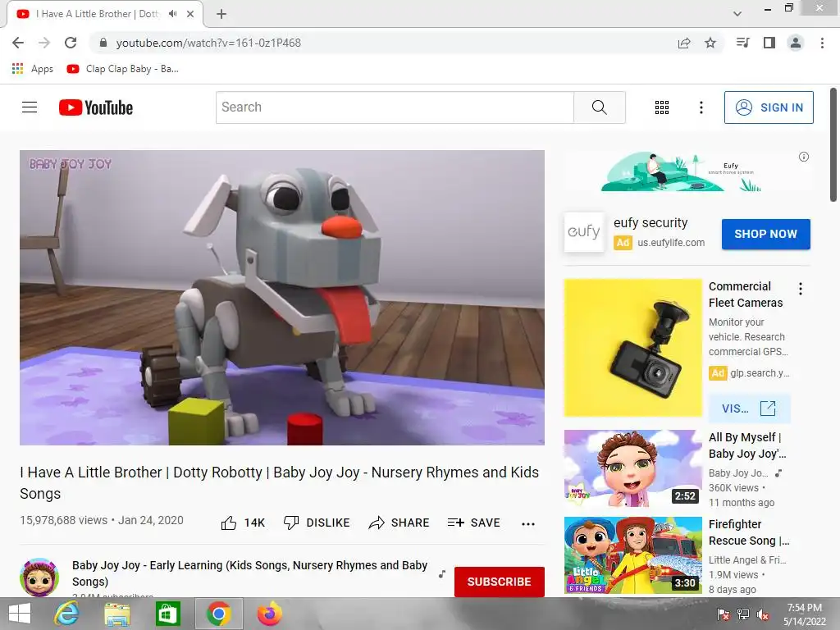Open File Explorer from taskbar
The height and width of the screenshot is (630, 840).
pos(117,614)
